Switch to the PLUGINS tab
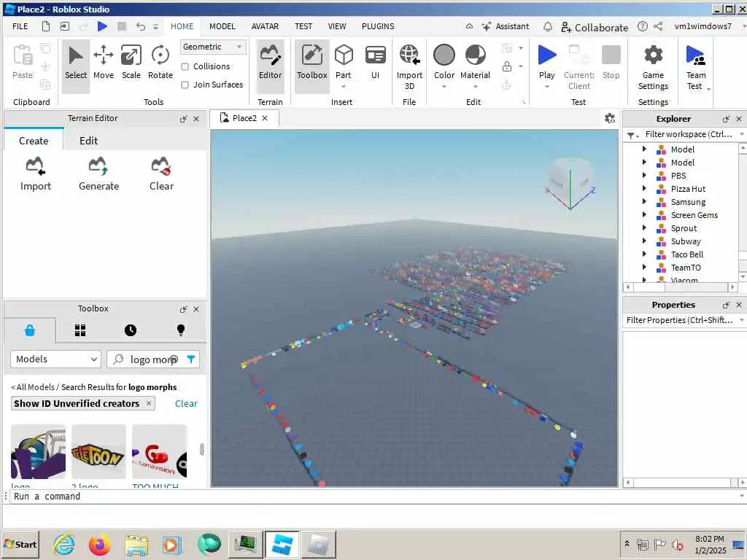Screen dimensions: 747x560 (x=378, y=26)
